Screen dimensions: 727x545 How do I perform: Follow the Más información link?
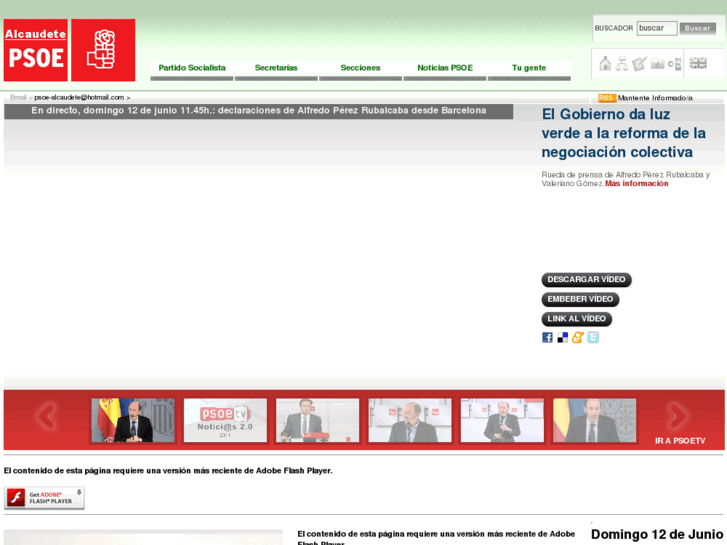pos(637,184)
